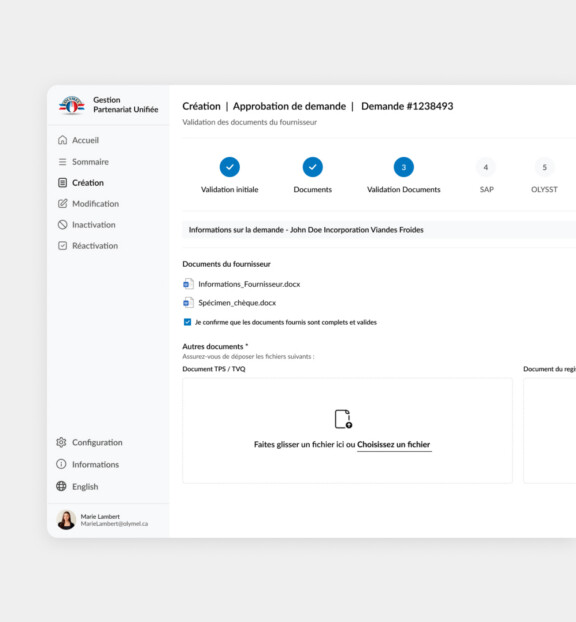Image resolution: width=576 pixels, height=622 pixels.
Task: Uncheck the documents complets et valides confirmation
Action: 187,322
